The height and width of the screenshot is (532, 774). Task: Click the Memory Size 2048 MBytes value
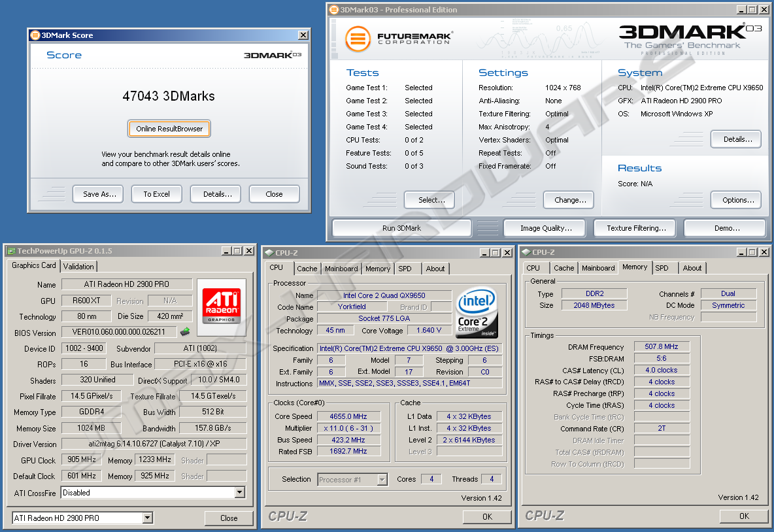pyautogui.click(x=594, y=305)
